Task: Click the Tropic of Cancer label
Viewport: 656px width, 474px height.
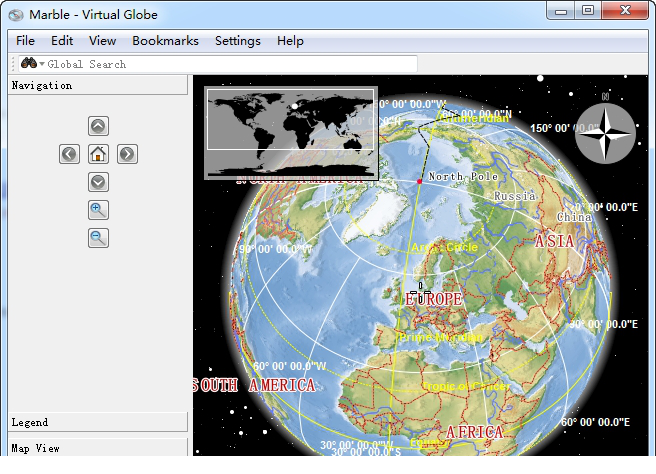Action: (x=466, y=387)
